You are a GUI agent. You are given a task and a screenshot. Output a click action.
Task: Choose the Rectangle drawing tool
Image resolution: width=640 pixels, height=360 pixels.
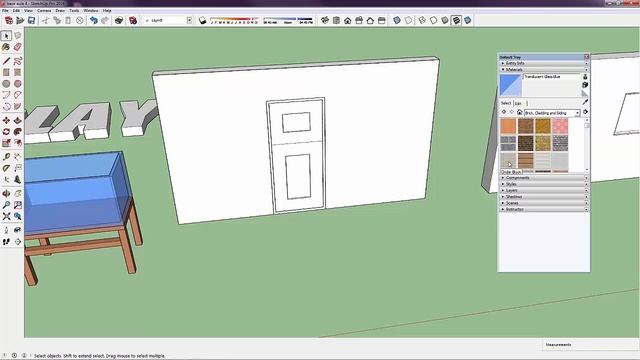point(6,72)
